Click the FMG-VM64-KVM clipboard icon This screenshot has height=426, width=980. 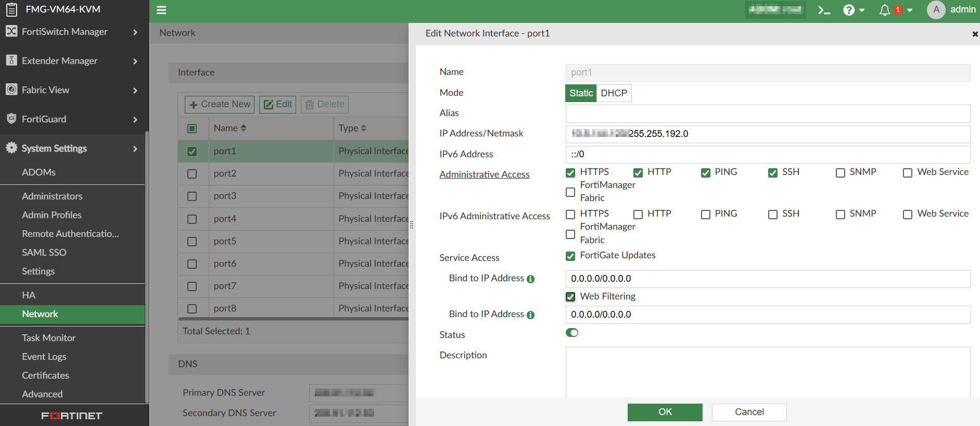[x=11, y=9]
